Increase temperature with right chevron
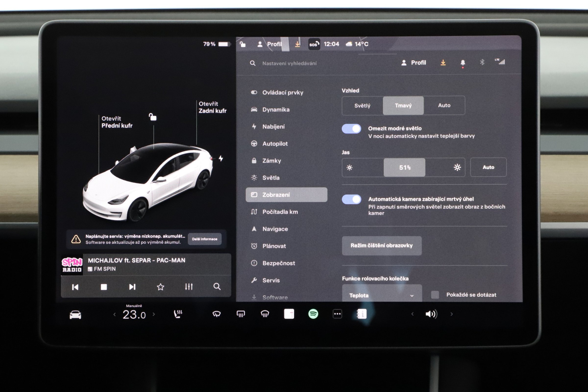This screenshot has height=392, width=588. (154, 314)
